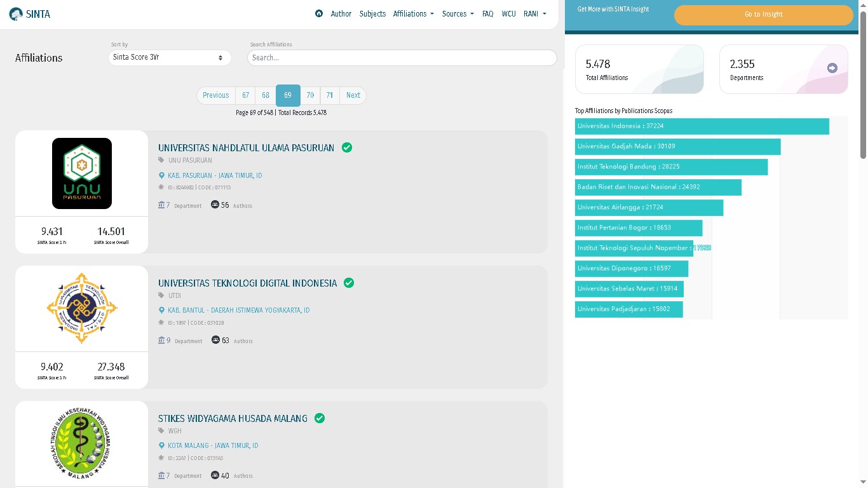Open the Author menu item
The width and height of the screenshot is (868, 488).
pyautogui.click(x=341, y=14)
